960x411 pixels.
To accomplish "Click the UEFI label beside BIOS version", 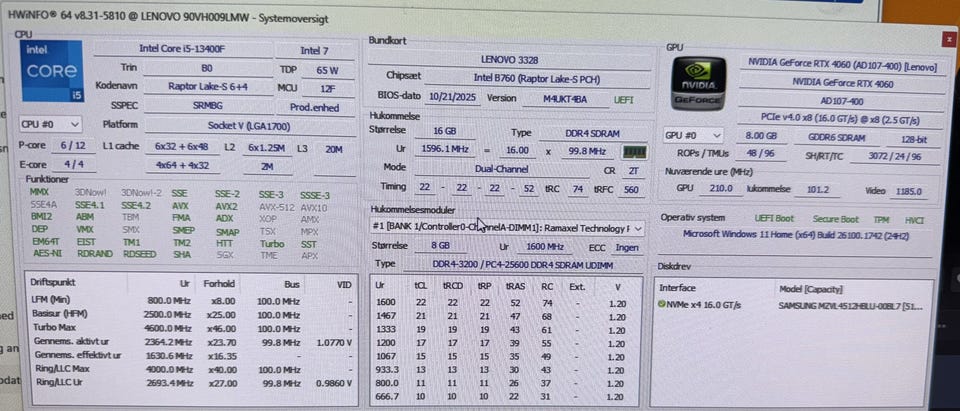I will coord(624,99).
